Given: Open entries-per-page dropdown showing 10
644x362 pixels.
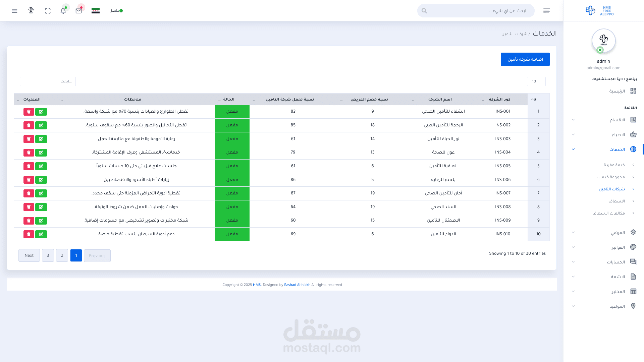Looking at the screenshot, I should pos(536,81).
